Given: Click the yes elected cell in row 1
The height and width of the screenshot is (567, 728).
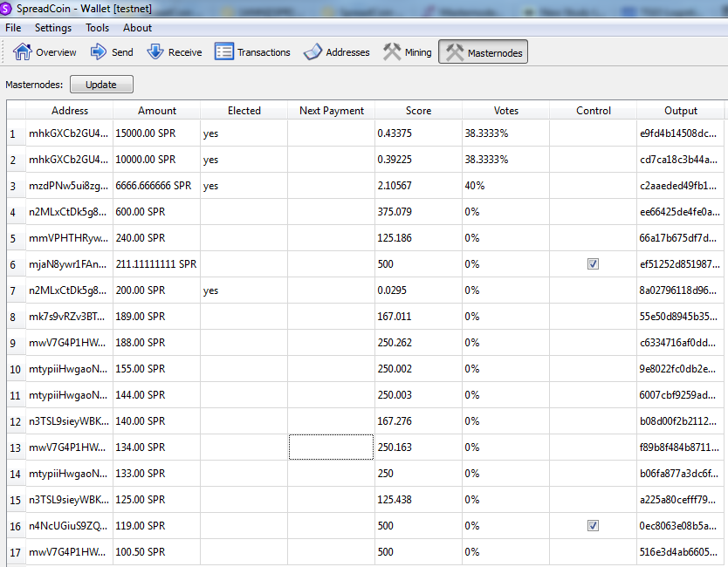Looking at the screenshot, I should (x=244, y=133).
